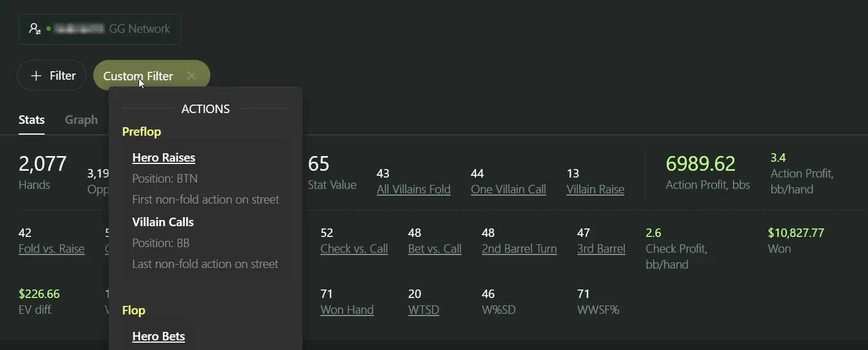Click the Villain Raise stat link
868x350 pixels.
(x=595, y=189)
